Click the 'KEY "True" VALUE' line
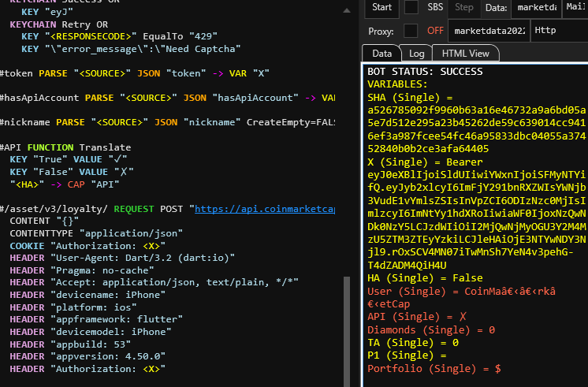588x387 pixels. pos(69,159)
